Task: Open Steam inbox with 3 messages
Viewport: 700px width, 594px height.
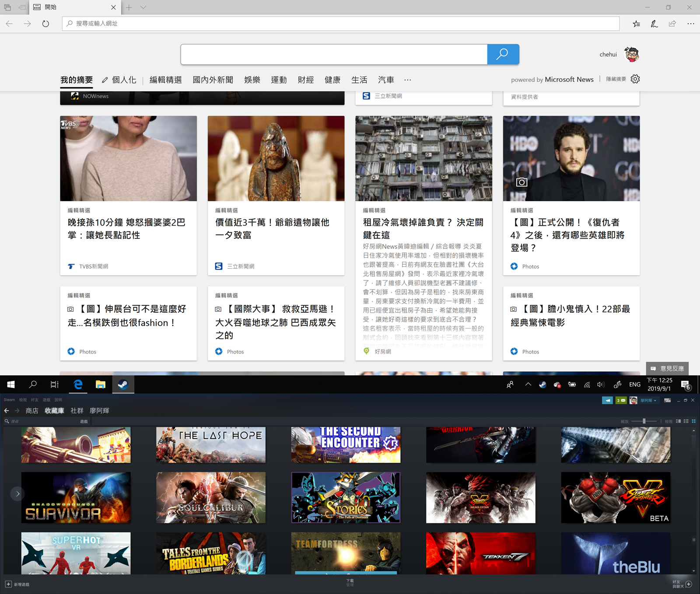Action: (x=621, y=400)
